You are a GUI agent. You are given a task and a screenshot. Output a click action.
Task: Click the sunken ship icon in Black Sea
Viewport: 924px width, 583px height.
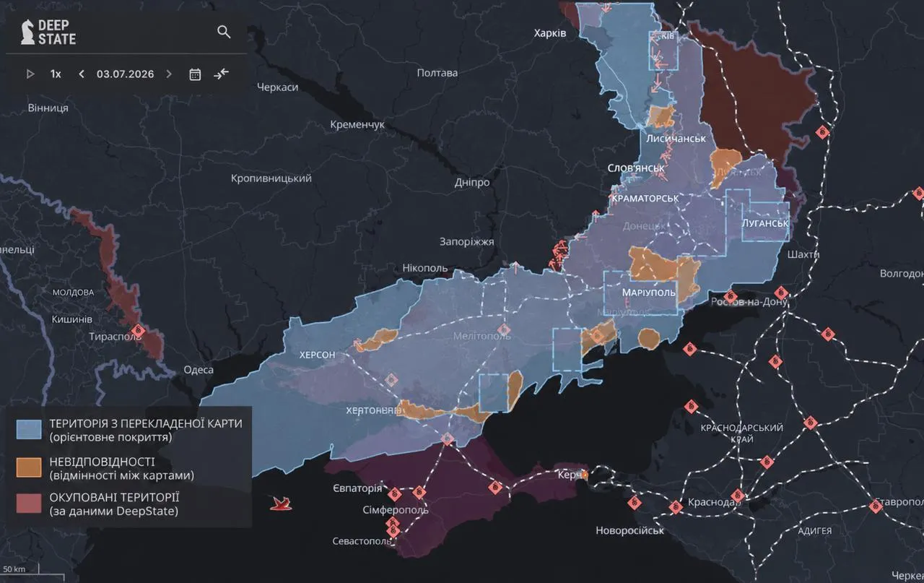280,502
